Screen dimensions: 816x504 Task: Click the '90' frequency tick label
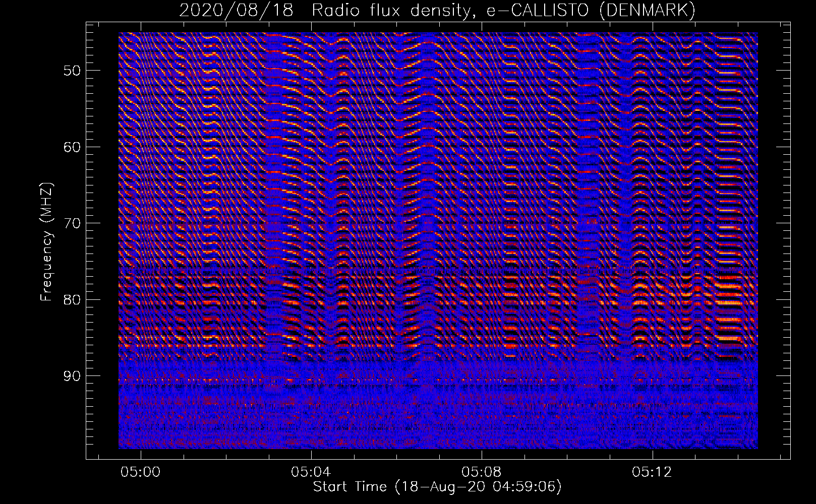click(x=72, y=376)
